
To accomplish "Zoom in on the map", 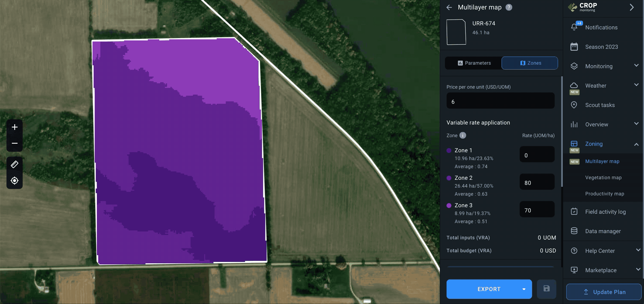I will tap(14, 127).
